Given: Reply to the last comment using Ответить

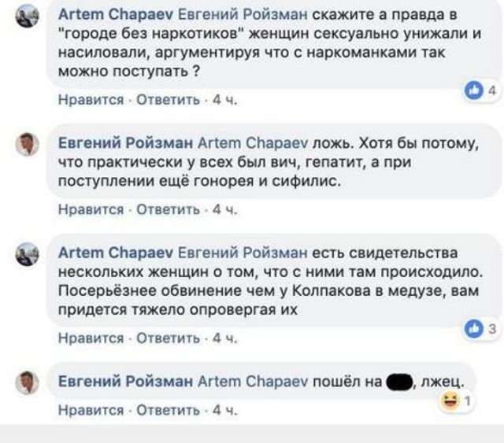Looking at the screenshot, I should 169,410.
